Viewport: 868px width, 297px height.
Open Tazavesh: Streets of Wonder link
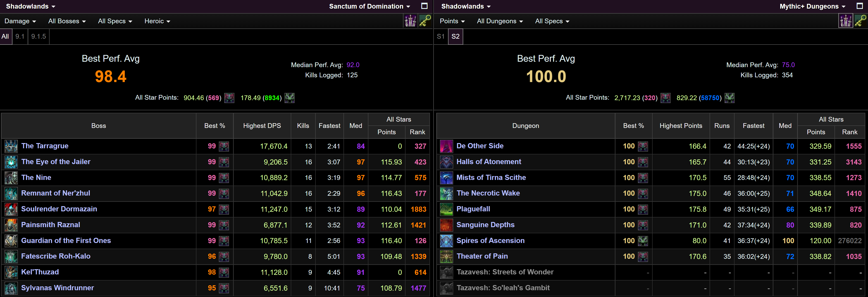click(505, 272)
